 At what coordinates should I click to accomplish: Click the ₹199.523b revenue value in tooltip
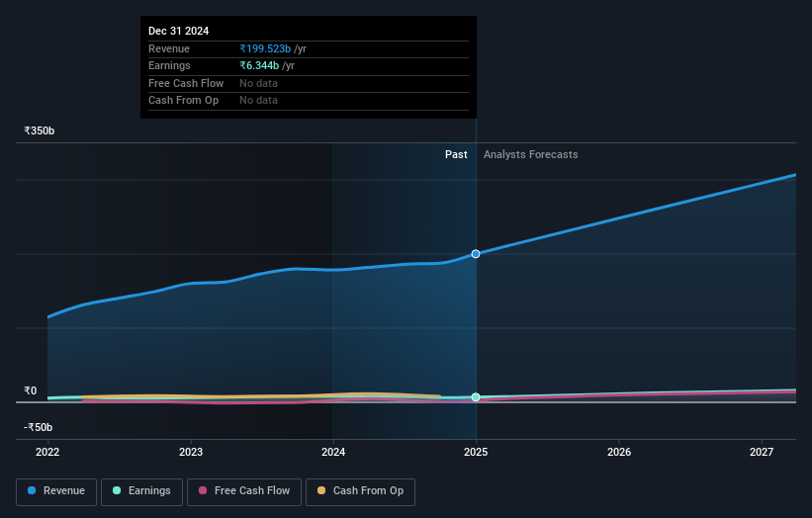click(x=265, y=48)
